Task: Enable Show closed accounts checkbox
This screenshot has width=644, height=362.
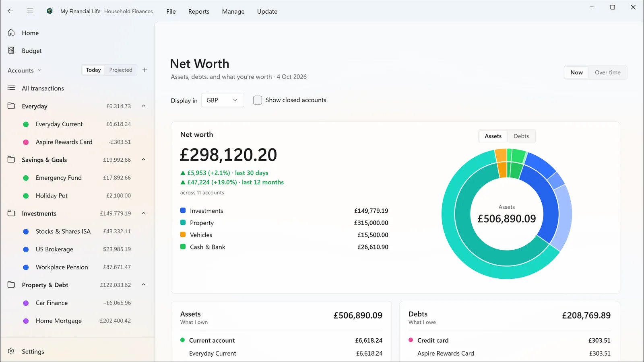Action: click(258, 100)
